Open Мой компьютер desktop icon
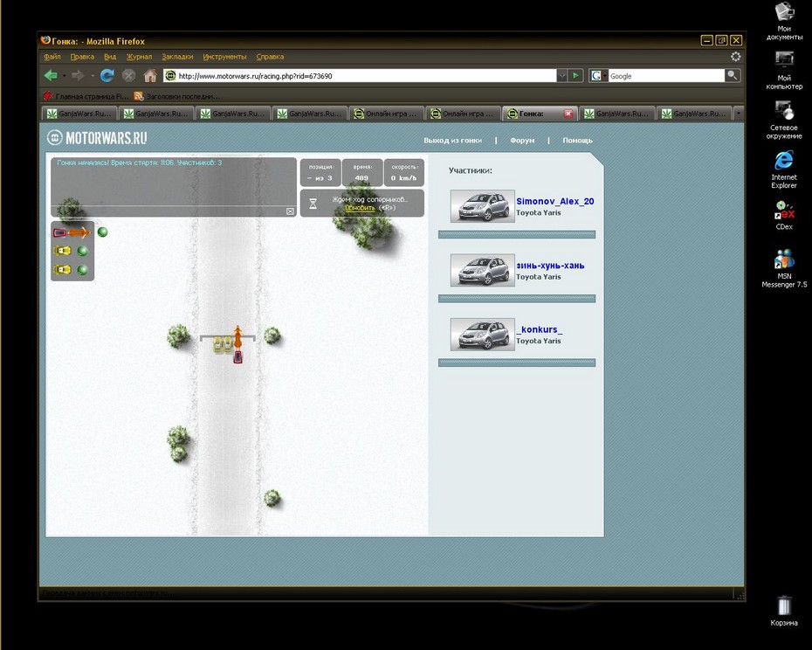 784,71
